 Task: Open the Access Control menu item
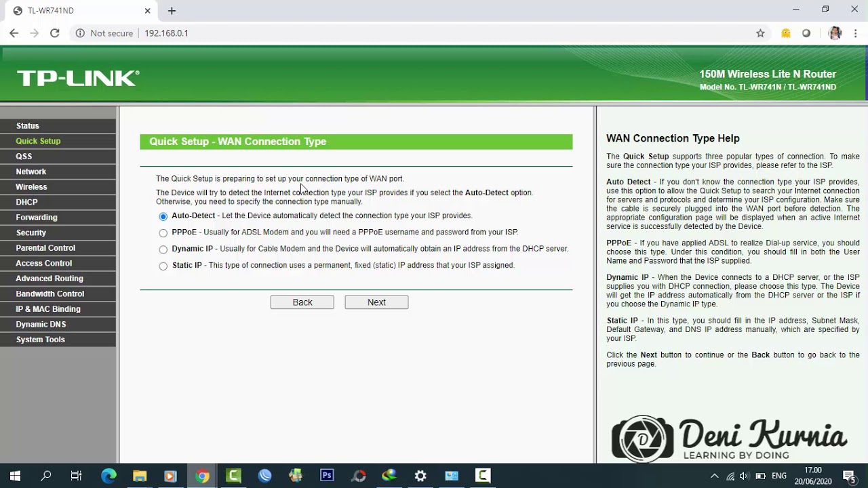tap(58, 263)
